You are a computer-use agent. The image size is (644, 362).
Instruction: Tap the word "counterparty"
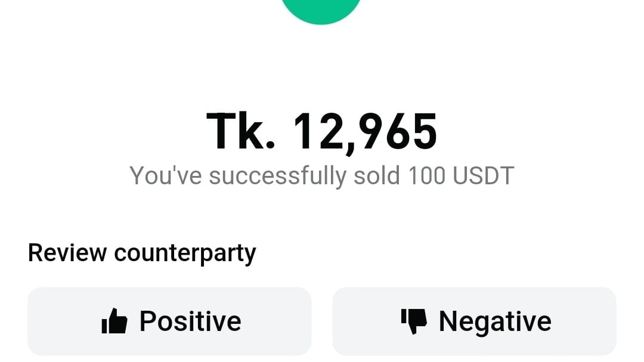point(185,253)
